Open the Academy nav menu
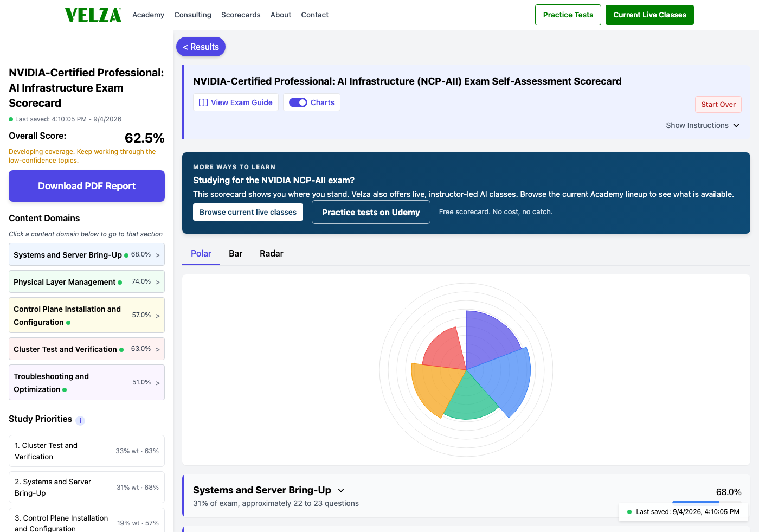759x532 pixels. [148, 15]
